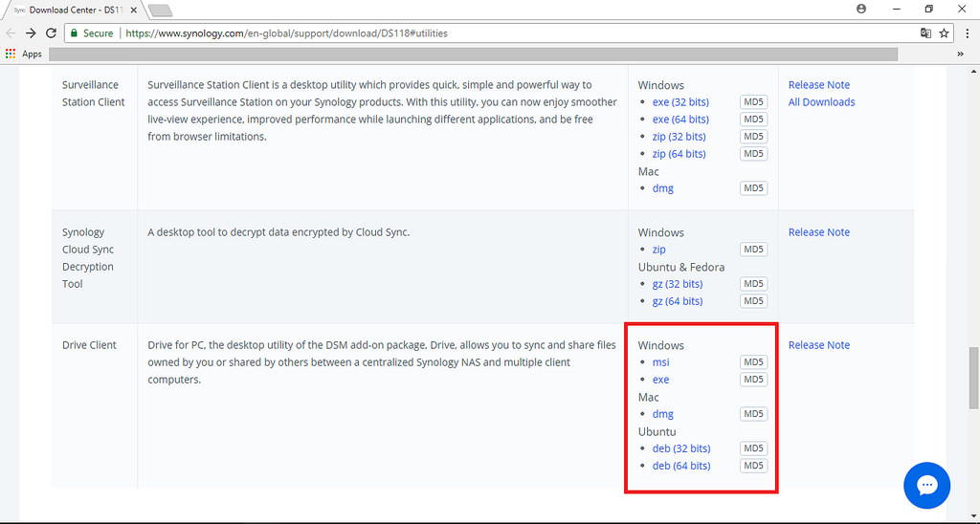The width and height of the screenshot is (980, 524).
Task: Open Drive Client Release Note
Action: pyautogui.click(x=819, y=345)
